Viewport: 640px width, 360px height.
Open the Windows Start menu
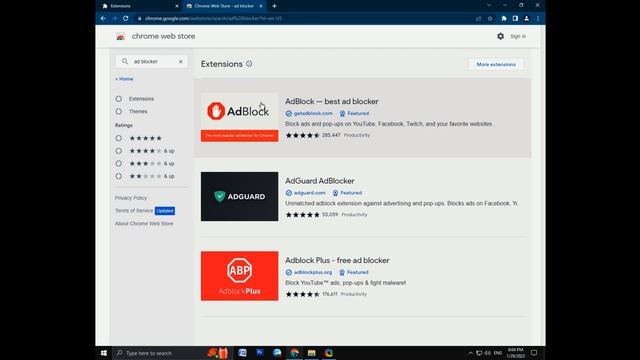point(104,353)
